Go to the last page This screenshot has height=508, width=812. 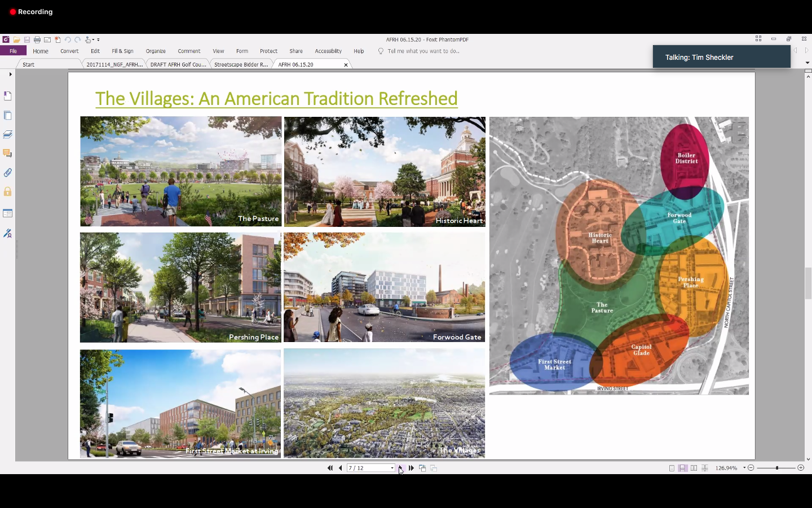coord(412,468)
